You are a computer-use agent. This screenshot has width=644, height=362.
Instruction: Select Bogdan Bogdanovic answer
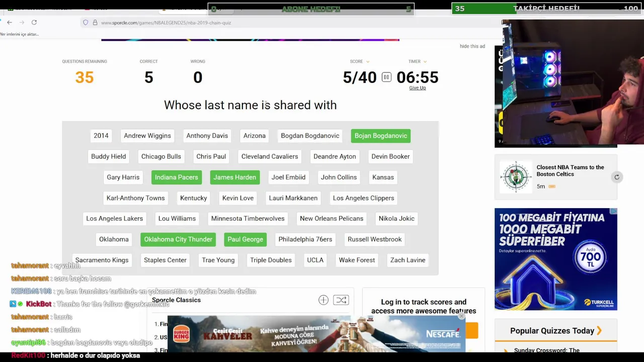click(x=310, y=136)
